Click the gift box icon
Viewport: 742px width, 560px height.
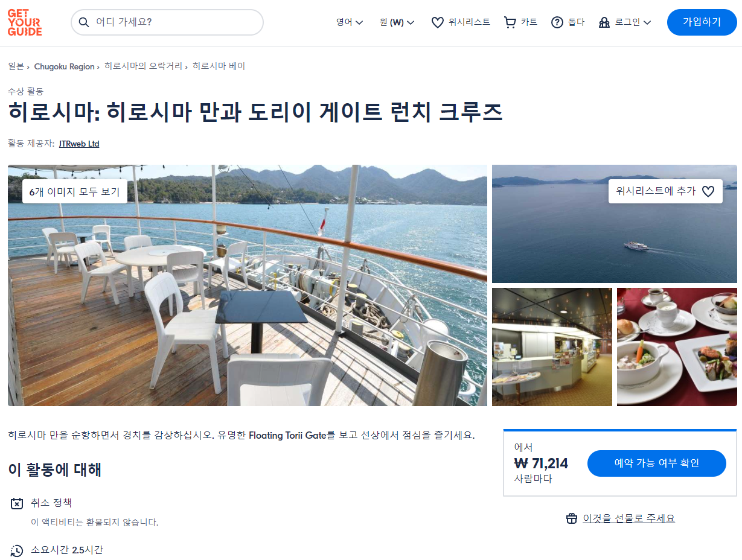[572, 518]
